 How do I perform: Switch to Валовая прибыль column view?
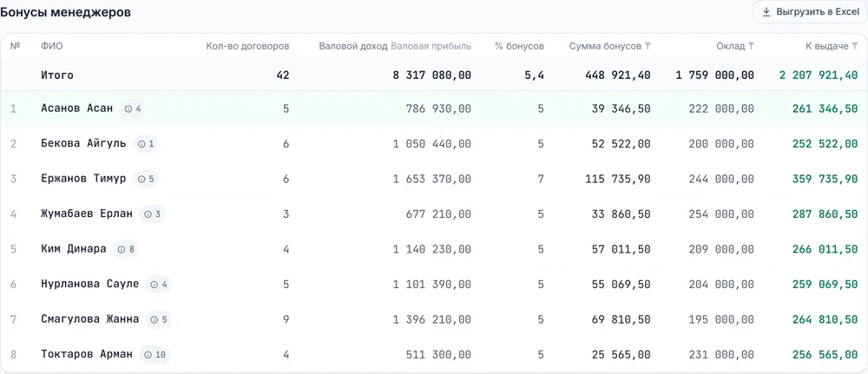pos(431,47)
